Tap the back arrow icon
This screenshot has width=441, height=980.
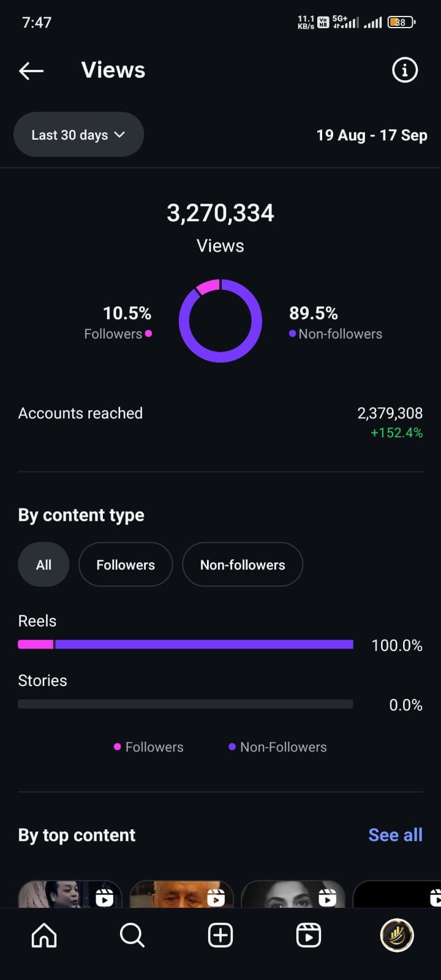tap(31, 71)
